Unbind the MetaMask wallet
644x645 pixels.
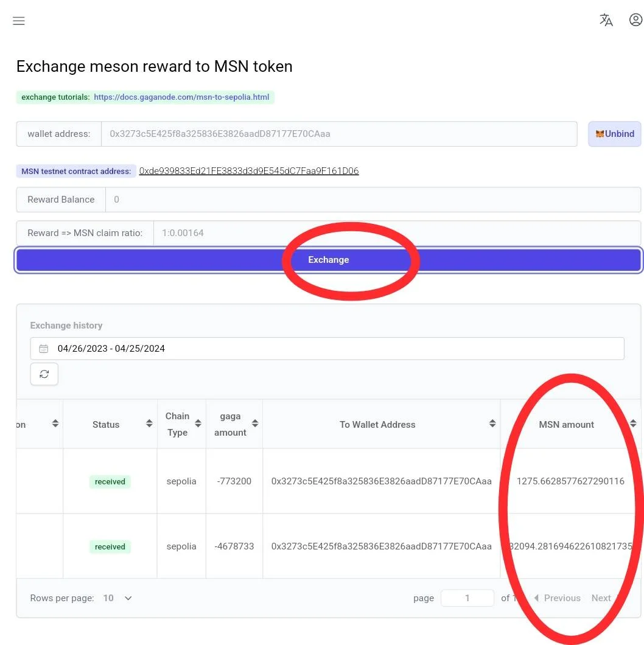(x=614, y=134)
